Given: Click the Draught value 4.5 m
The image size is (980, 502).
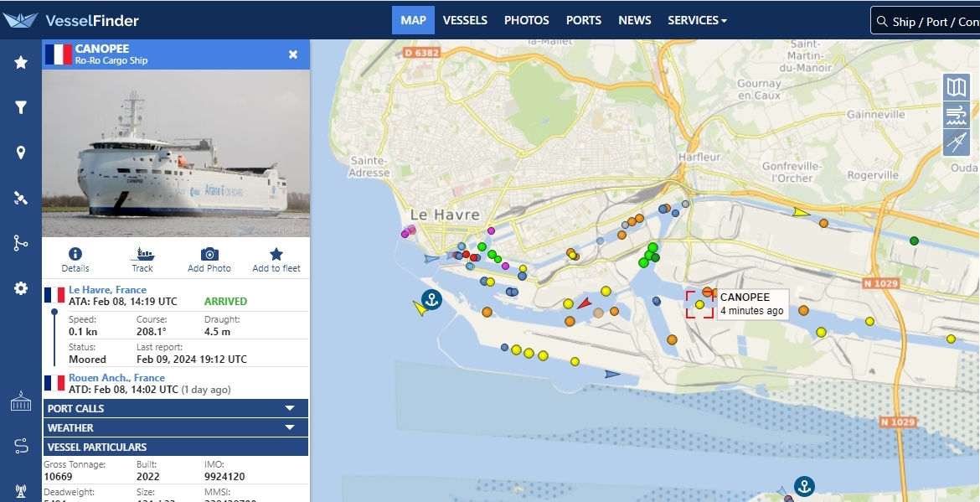Looking at the screenshot, I should [x=218, y=331].
